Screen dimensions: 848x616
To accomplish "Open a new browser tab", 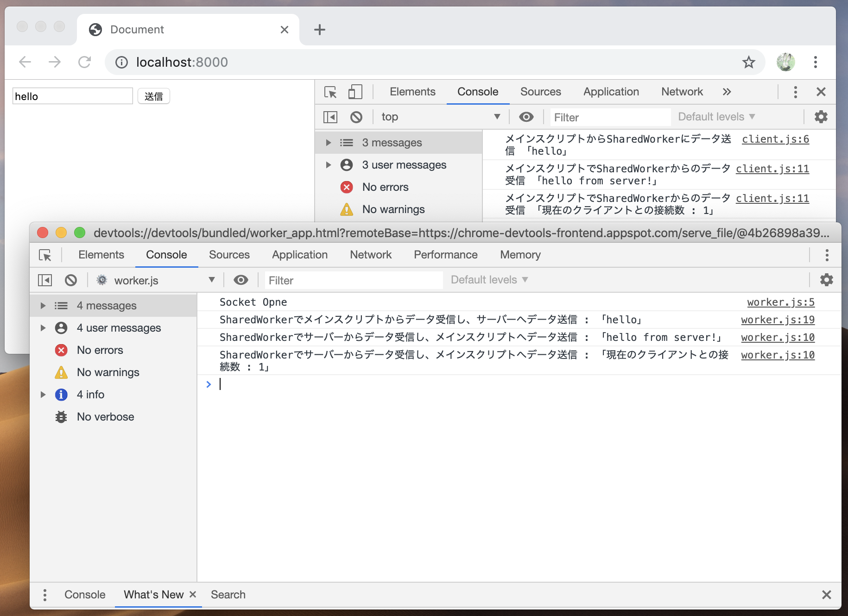I will (320, 30).
